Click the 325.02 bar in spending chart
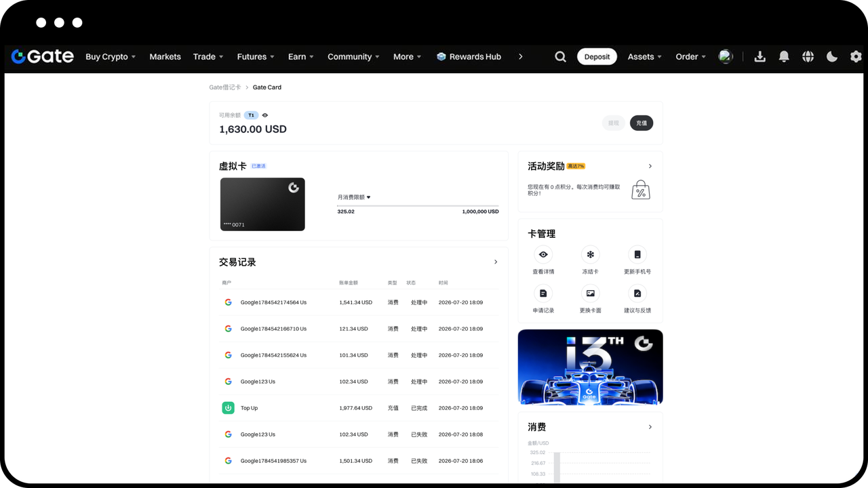 coord(557,467)
